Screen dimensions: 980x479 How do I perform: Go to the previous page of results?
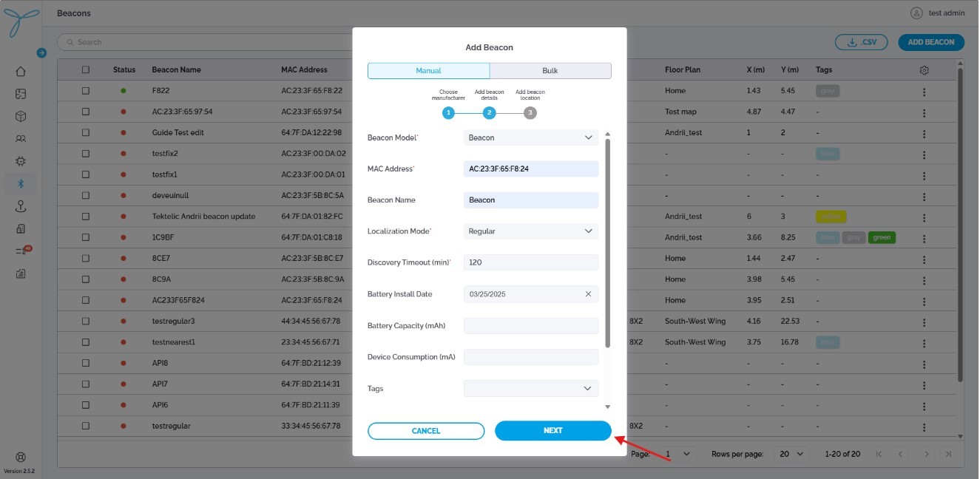pyautogui.click(x=900, y=454)
